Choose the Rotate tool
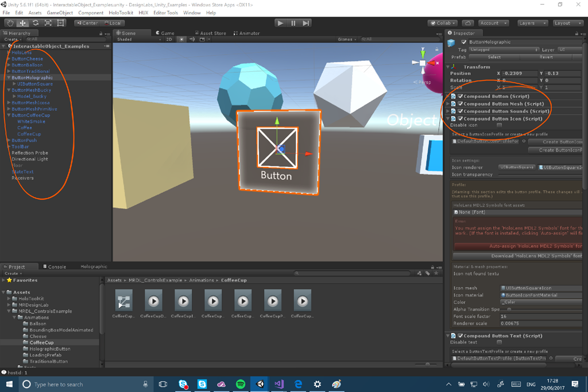 [x=36, y=23]
